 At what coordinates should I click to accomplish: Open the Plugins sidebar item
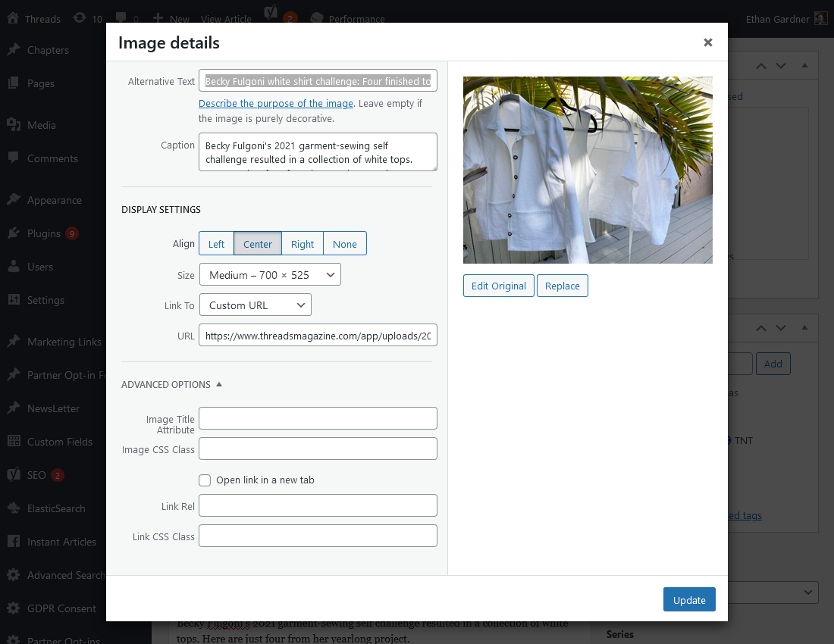click(44, 233)
